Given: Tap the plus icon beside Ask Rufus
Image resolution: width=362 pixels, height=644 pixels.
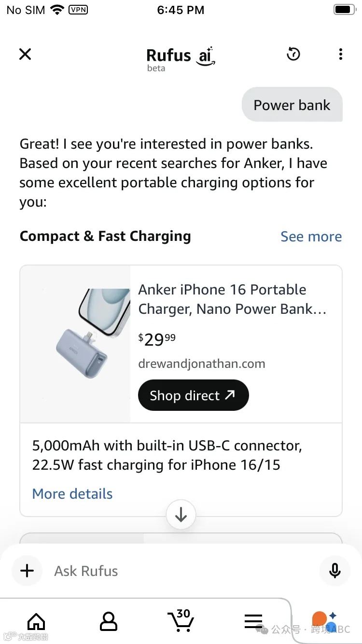Looking at the screenshot, I should click(x=28, y=571).
